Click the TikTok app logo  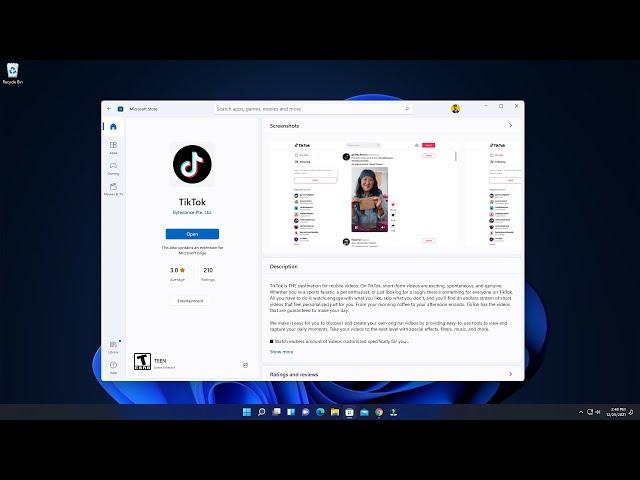pos(192,164)
